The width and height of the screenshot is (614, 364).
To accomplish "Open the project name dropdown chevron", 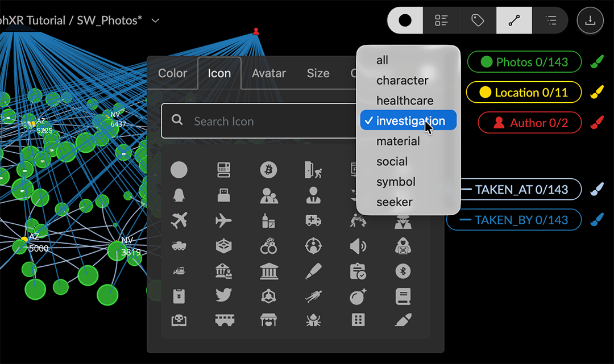I will click(155, 21).
